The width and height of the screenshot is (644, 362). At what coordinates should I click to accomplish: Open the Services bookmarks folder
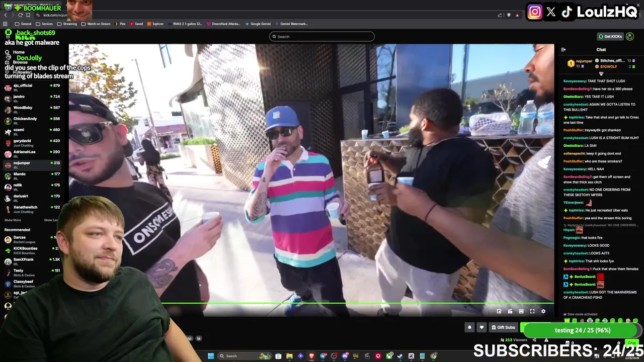click(x=44, y=24)
